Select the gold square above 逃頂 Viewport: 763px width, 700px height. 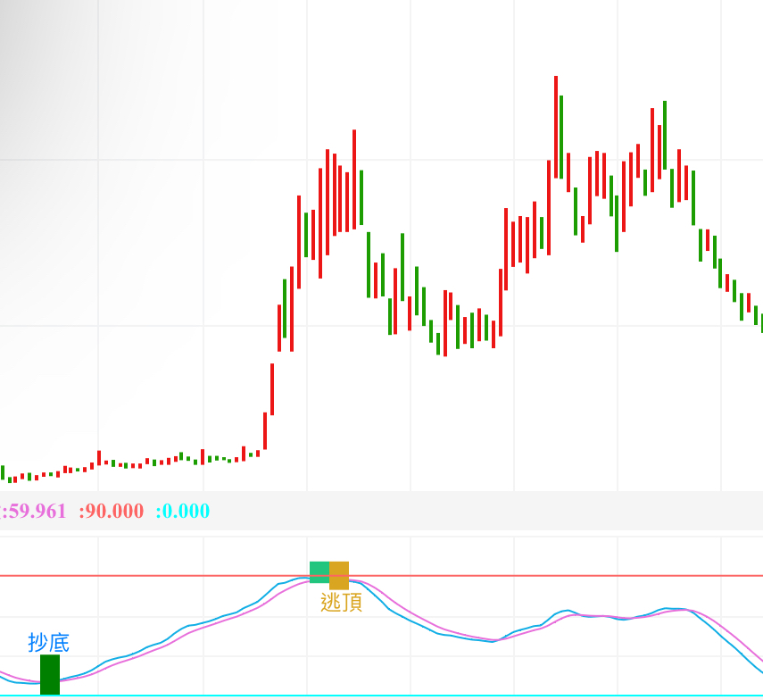click(339, 575)
